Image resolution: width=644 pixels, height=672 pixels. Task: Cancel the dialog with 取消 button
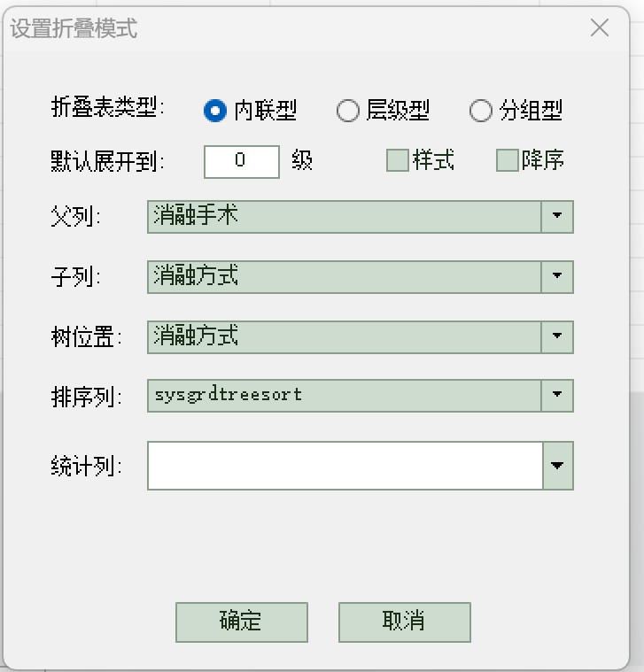pos(404,622)
